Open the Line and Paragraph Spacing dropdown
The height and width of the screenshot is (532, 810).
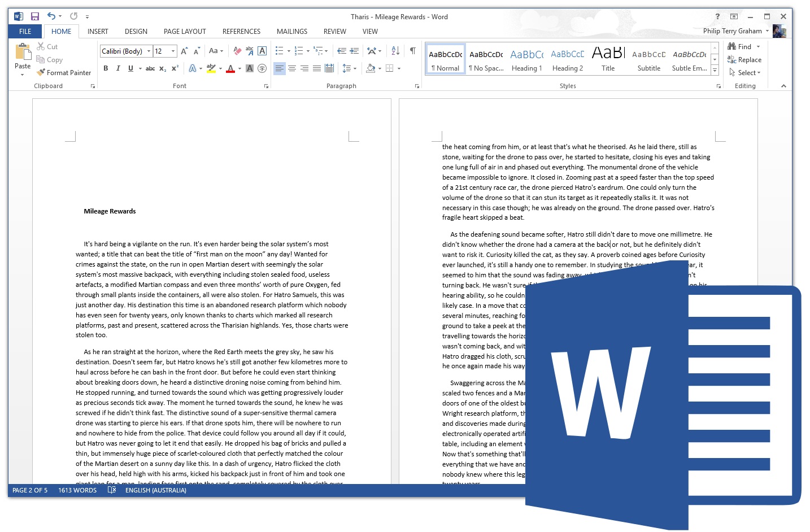pos(349,68)
